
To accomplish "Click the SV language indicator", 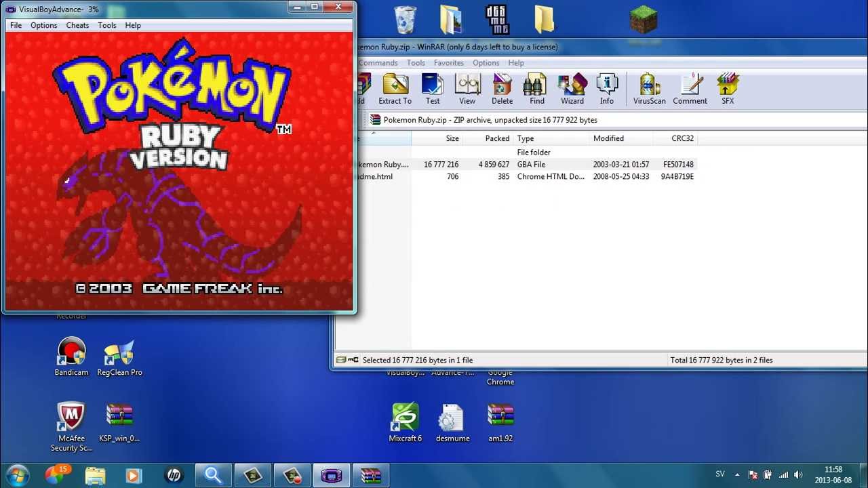I will tap(720, 474).
